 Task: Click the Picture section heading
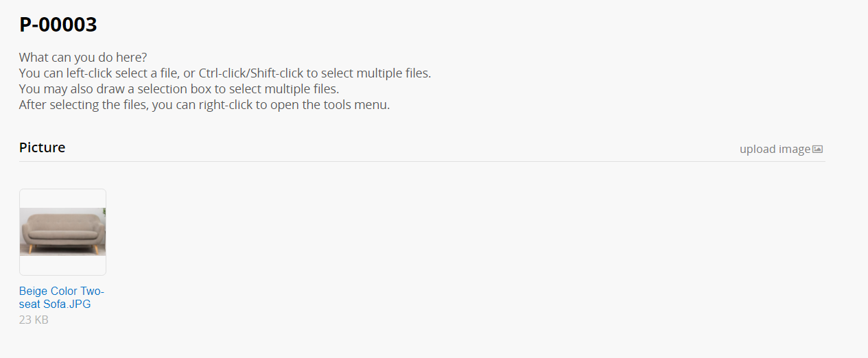[x=42, y=147]
